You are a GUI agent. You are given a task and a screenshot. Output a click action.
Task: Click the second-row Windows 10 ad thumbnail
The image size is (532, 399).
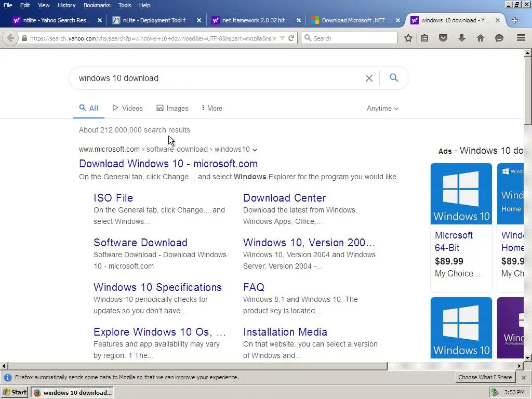pyautogui.click(x=461, y=328)
